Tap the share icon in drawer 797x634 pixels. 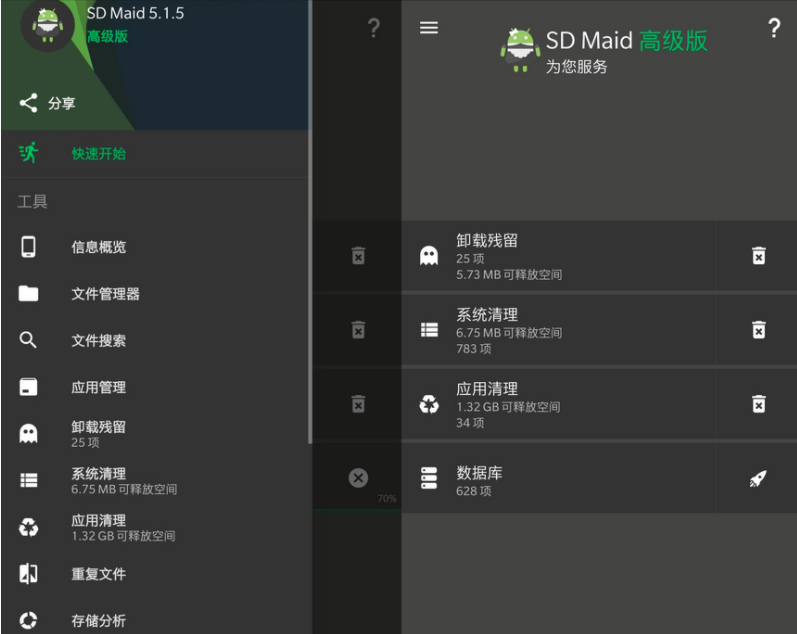[x=28, y=103]
